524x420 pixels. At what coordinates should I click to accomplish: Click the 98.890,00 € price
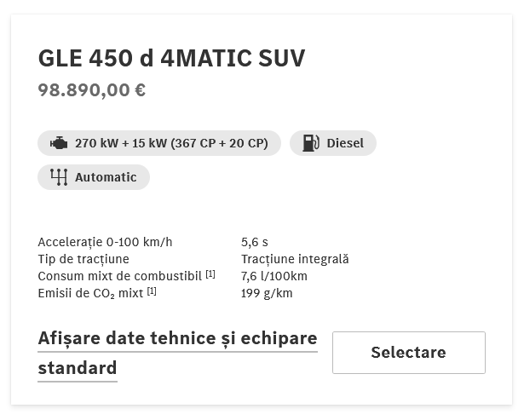pyautogui.click(x=91, y=90)
